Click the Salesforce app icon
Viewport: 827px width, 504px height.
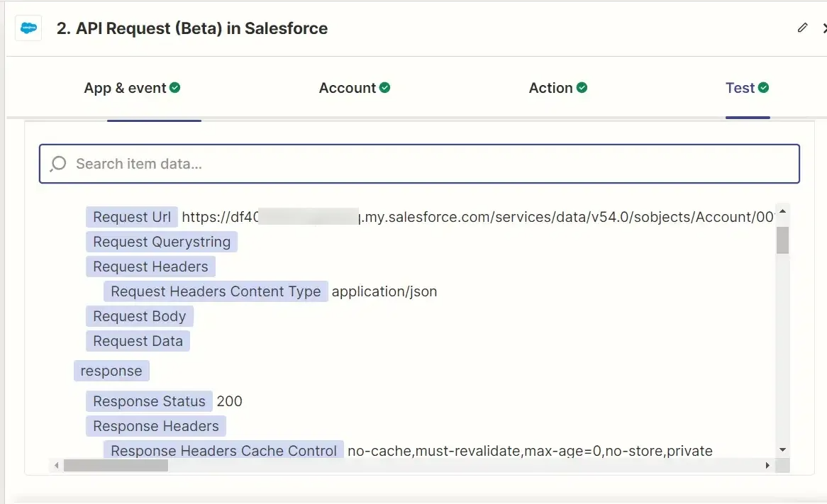tap(28, 28)
